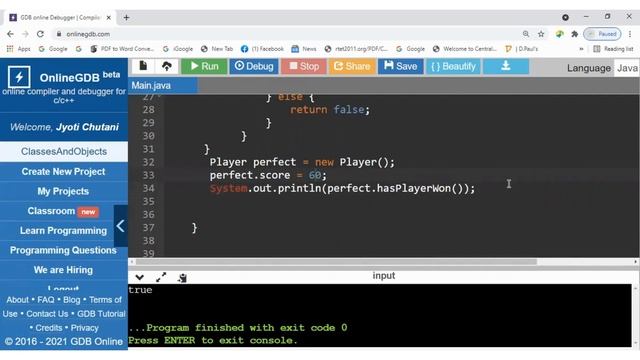Open the Facebook bookmark
640x360 pixels.
[x=262, y=49]
